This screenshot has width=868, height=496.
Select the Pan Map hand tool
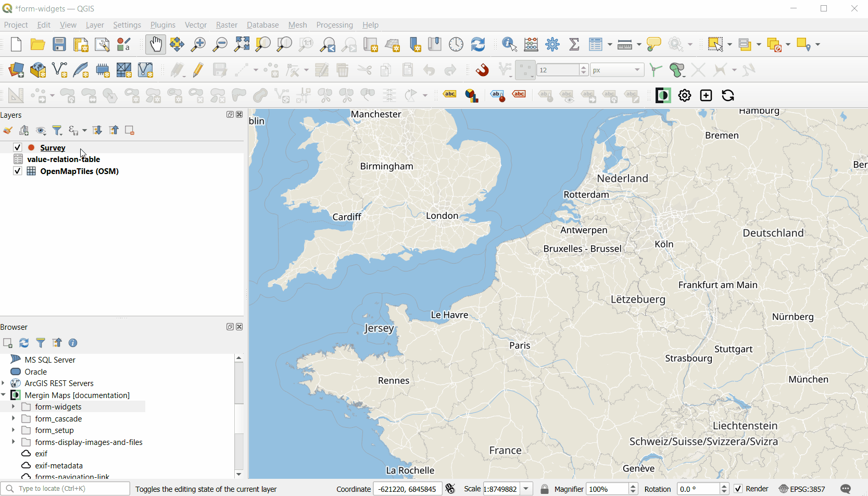(155, 45)
